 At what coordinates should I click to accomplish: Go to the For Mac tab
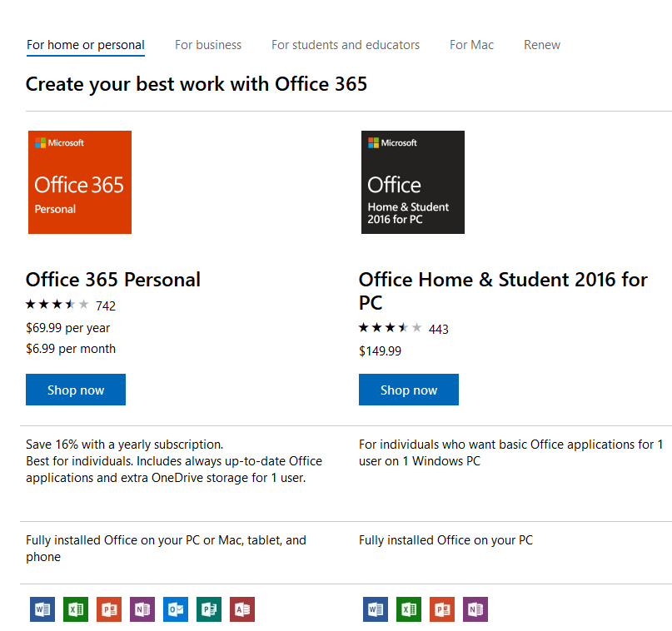471,45
